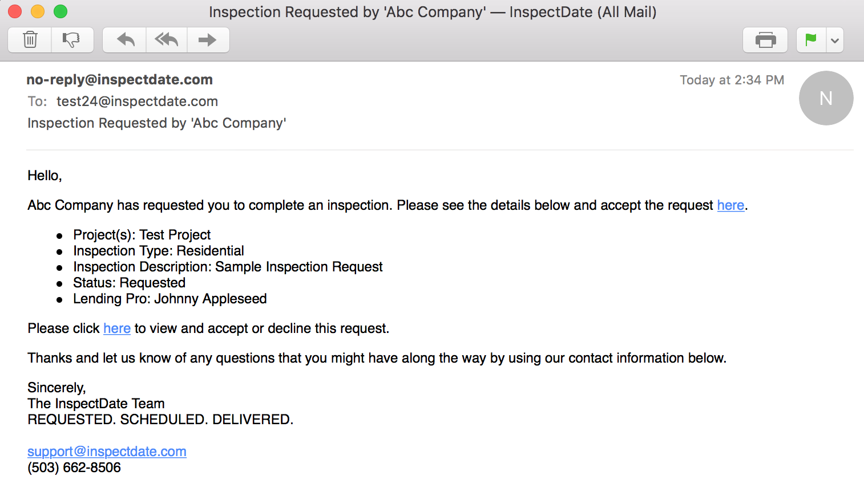Click the Reply All double-arrow icon
The height and width of the screenshot is (504, 864).
pos(166,40)
